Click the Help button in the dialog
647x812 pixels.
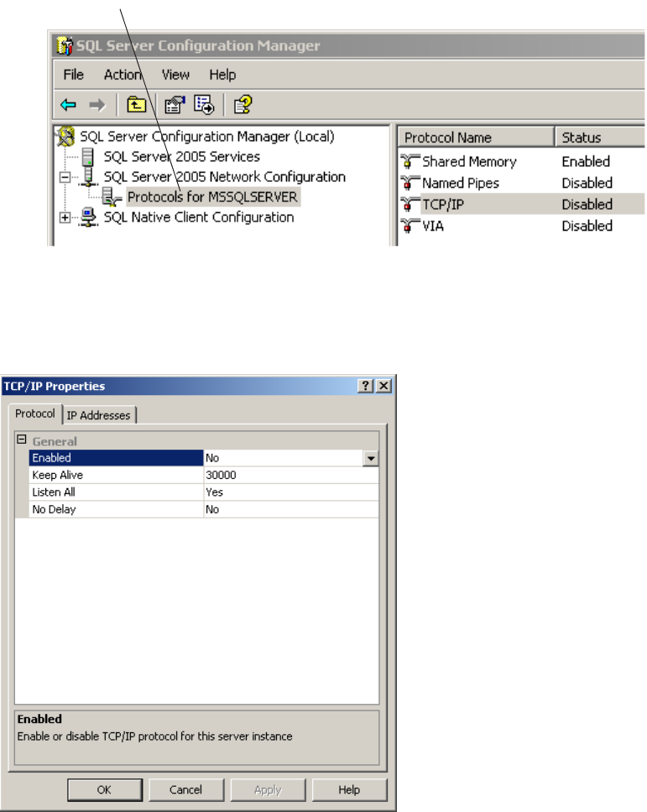[x=349, y=789]
